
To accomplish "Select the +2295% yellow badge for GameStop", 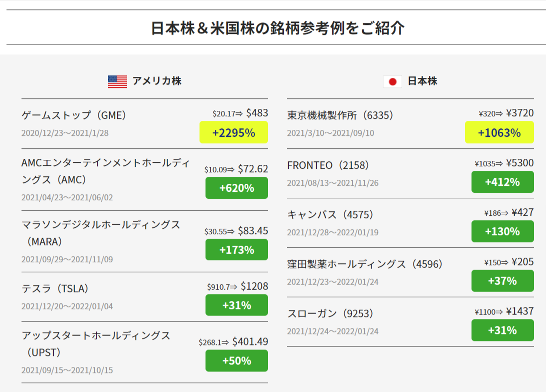I will click(233, 132).
